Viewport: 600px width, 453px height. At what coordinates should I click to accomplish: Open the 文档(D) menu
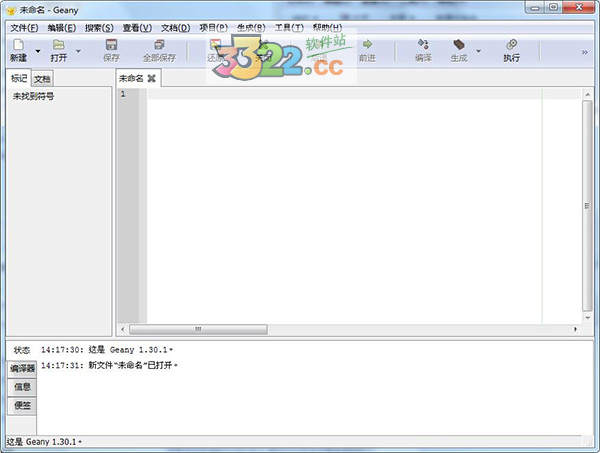point(175,28)
